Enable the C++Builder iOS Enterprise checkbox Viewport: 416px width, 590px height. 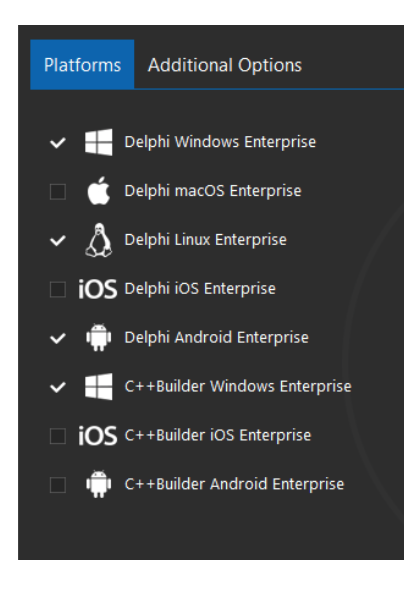coord(58,436)
